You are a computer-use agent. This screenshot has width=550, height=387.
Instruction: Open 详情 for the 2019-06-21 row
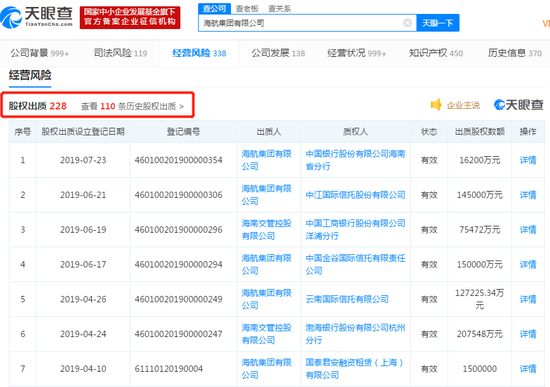528,195
